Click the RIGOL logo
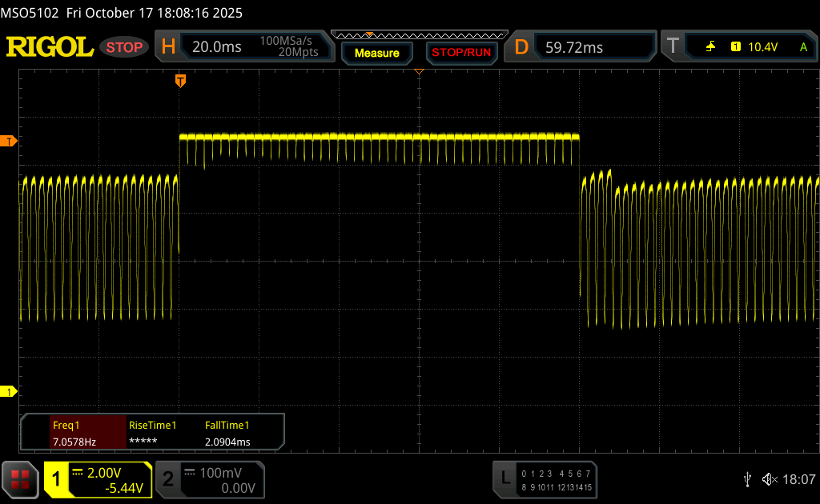820x504 pixels. tap(50, 47)
